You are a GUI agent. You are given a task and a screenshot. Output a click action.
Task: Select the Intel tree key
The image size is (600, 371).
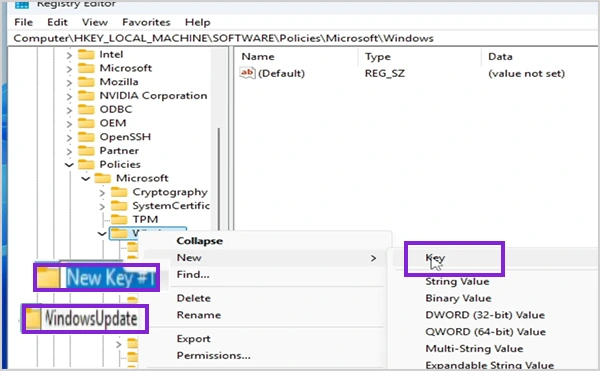tap(111, 54)
